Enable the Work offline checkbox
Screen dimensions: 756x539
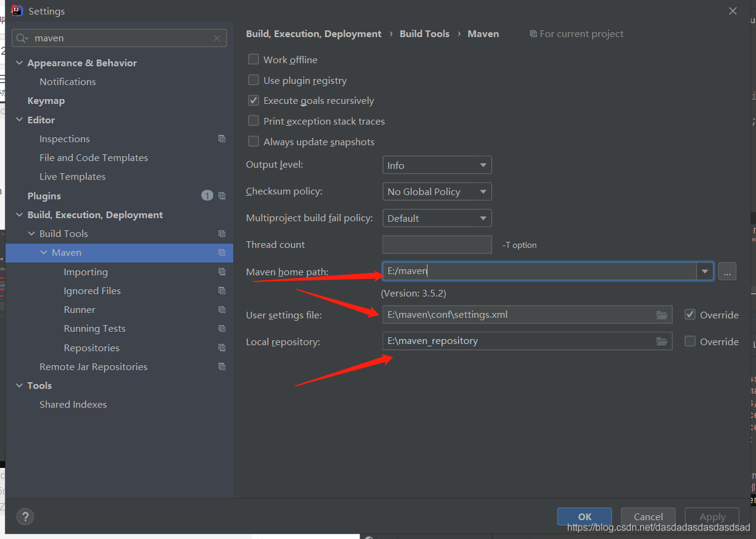pyautogui.click(x=253, y=60)
